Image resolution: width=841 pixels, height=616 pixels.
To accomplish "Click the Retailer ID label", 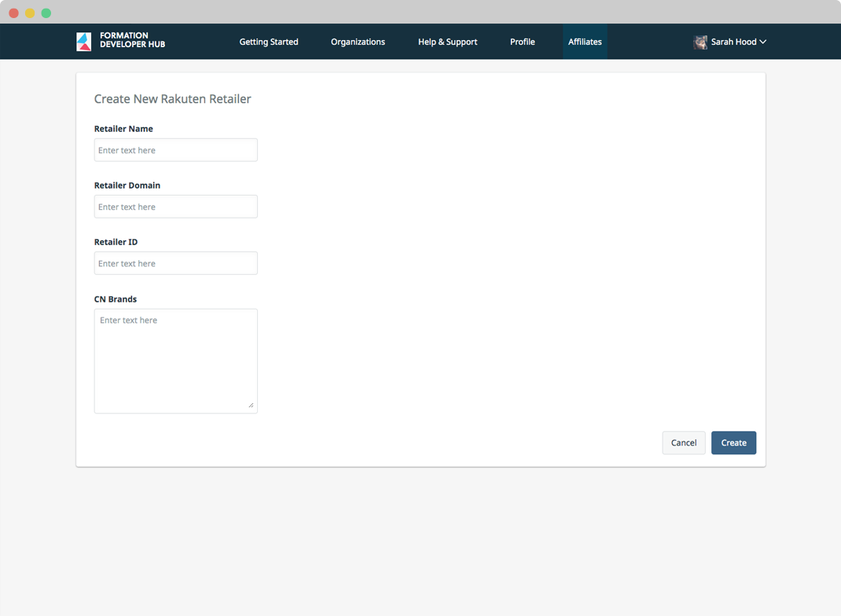I will pos(116,242).
